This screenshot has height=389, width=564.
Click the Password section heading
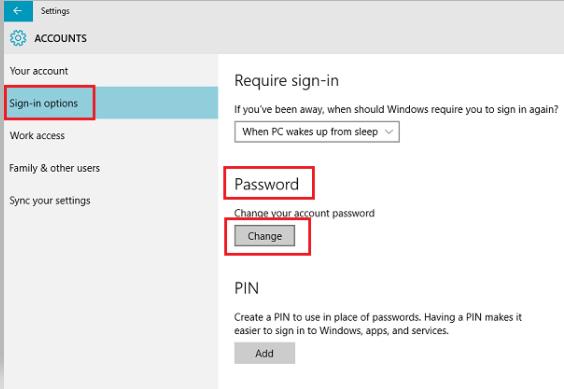tap(267, 184)
